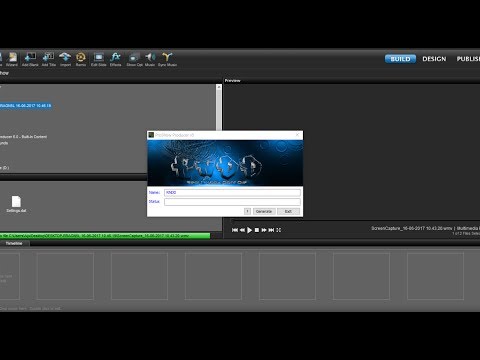Click the Generate button in the dialog
Image resolution: width=480 pixels, height=360 pixels.
[264, 211]
